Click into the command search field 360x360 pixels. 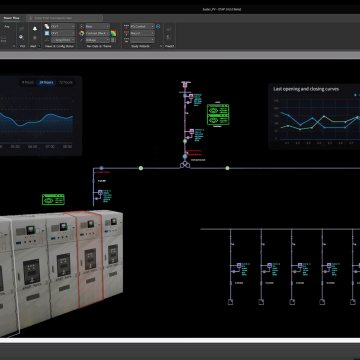tap(64, 18)
